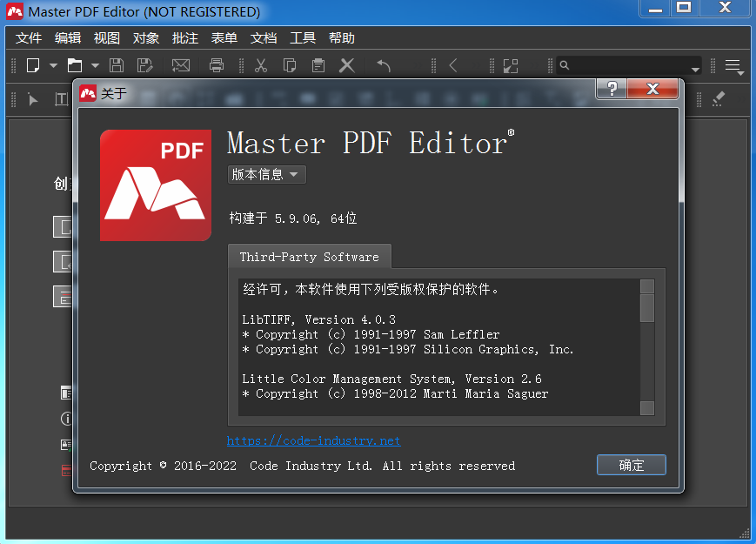Maximize the Master PDF Editor main window
Screen dimensions: 756x544
(x=684, y=8)
